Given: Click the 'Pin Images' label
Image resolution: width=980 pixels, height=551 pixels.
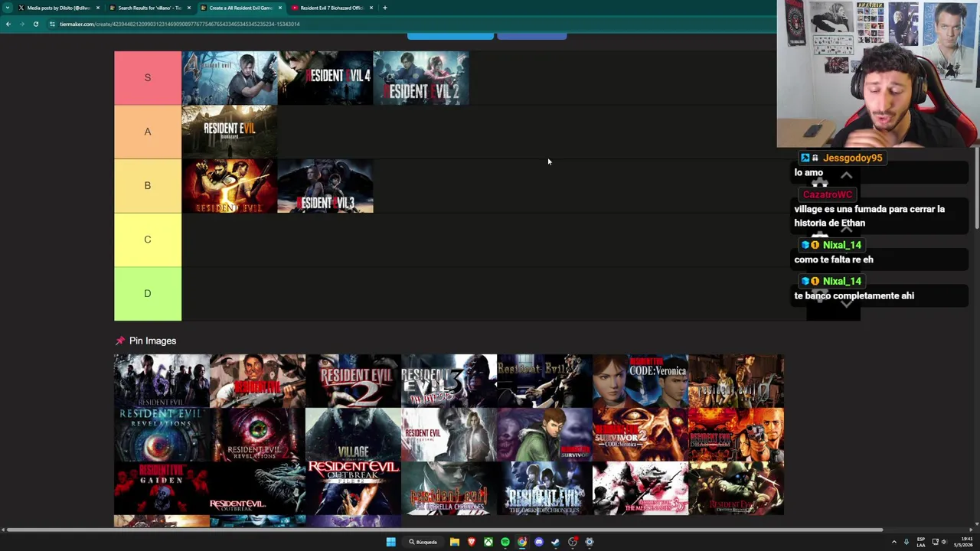Looking at the screenshot, I should tap(152, 341).
